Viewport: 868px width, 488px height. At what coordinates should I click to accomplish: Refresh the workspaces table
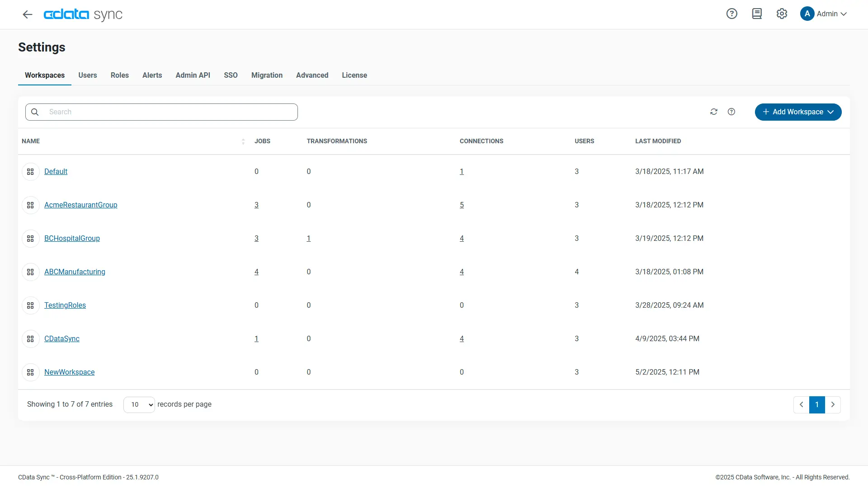714,112
